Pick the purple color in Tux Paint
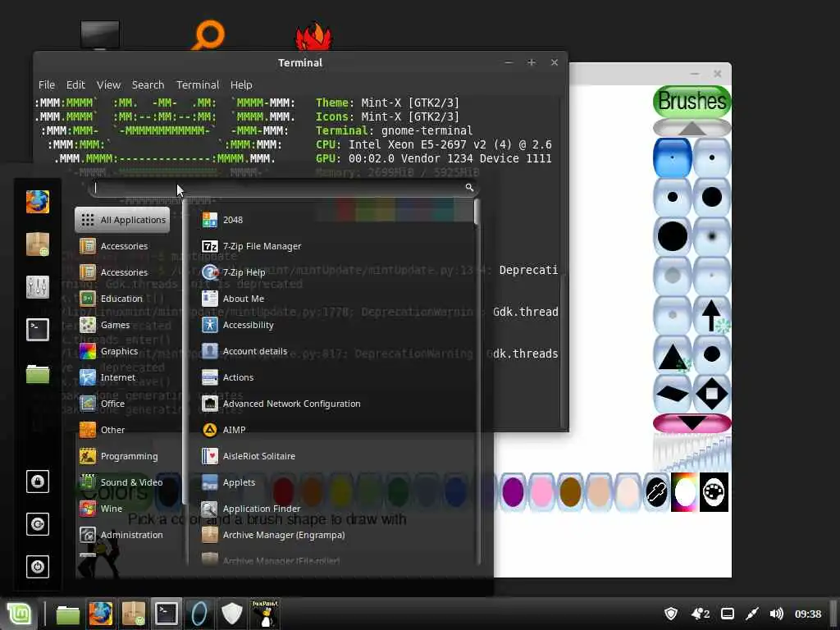Viewport: 840px width, 630px height. (x=513, y=492)
